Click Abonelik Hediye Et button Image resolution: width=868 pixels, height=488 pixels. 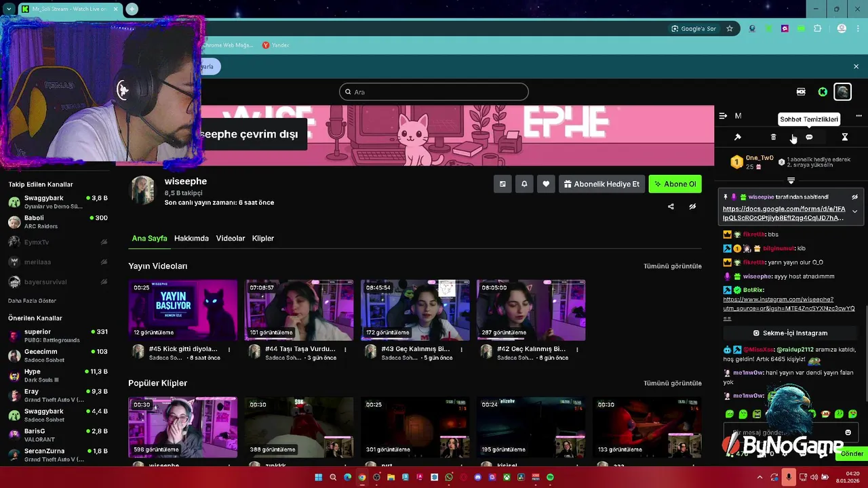point(601,184)
